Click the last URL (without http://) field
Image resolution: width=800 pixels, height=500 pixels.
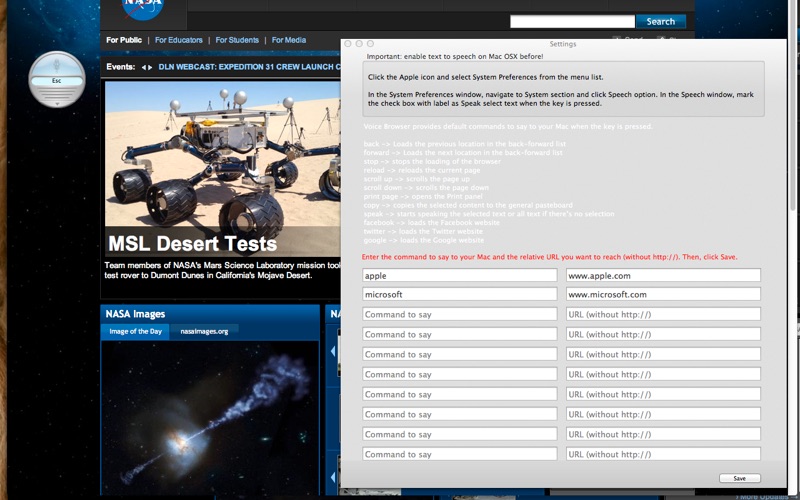663,454
